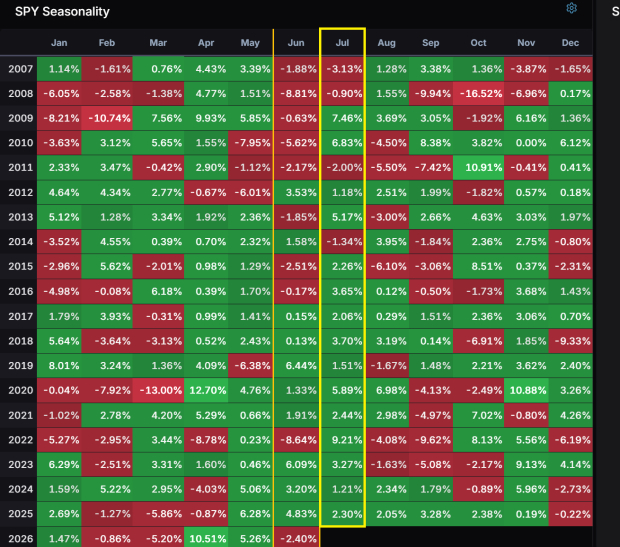This screenshot has height=547, width=620.
Task: Select the May column header
Action: point(250,43)
